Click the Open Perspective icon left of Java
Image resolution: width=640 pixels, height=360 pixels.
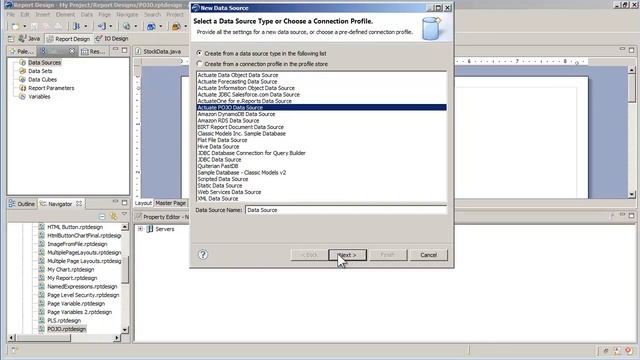pyautogui.click(x=11, y=39)
